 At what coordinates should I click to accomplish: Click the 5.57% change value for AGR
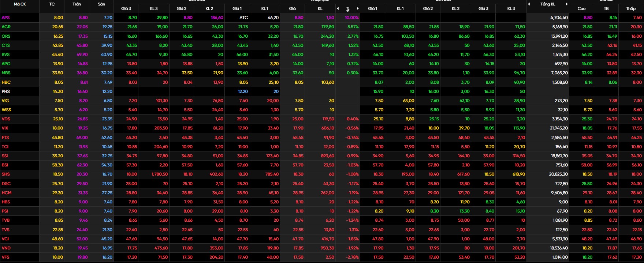click(353, 27)
